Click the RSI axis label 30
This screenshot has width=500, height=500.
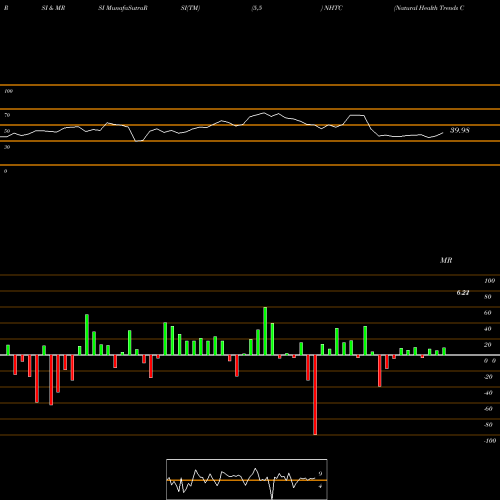tap(7, 147)
